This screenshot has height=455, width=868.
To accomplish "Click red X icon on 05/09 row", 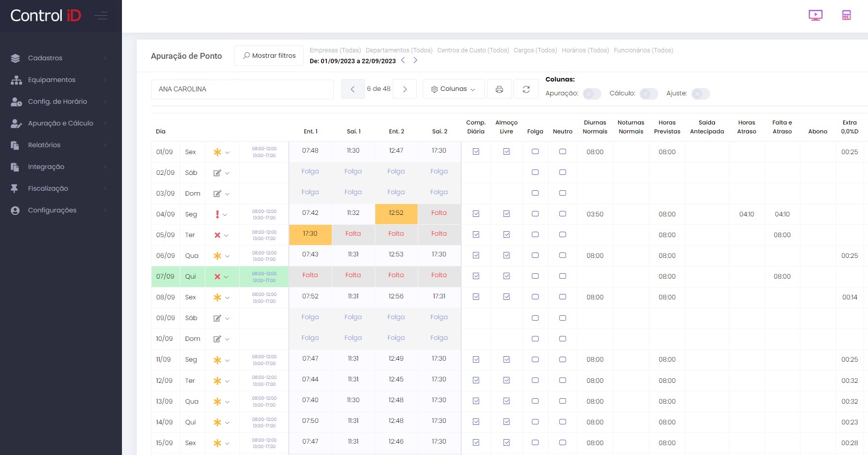I will click(x=217, y=235).
